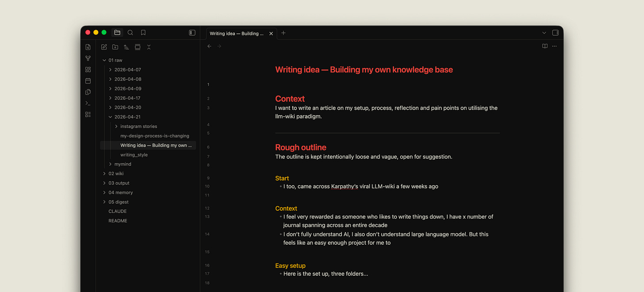Open the bookmarks panel icon
Screen dimensions: 644x292
(x=143, y=32)
